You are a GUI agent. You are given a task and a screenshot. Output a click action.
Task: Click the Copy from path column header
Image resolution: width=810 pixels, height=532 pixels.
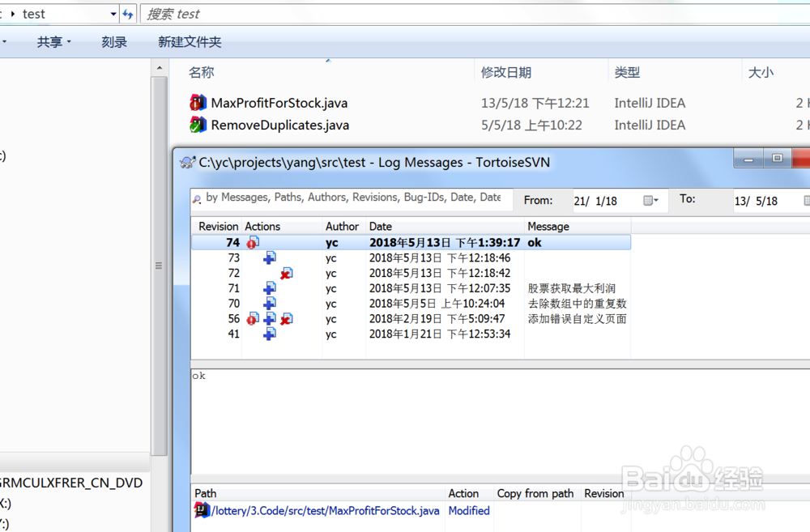coord(537,493)
